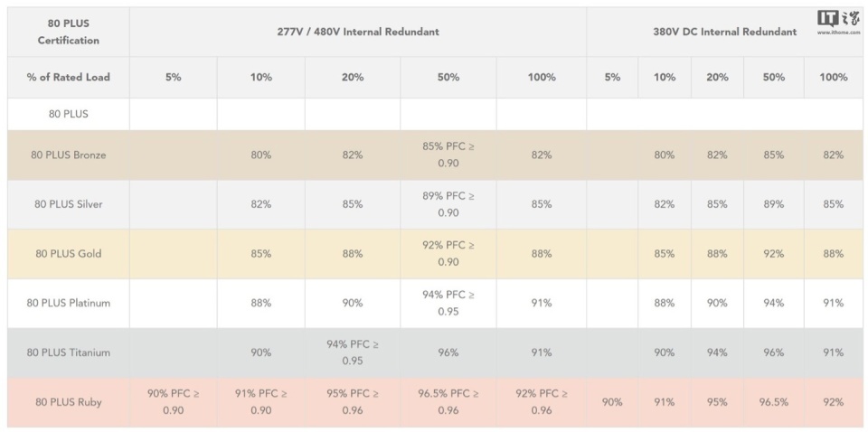Select the 80 PLUS Silver row label
The width and height of the screenshot is (868, 432).
click(x=69, y=204)
